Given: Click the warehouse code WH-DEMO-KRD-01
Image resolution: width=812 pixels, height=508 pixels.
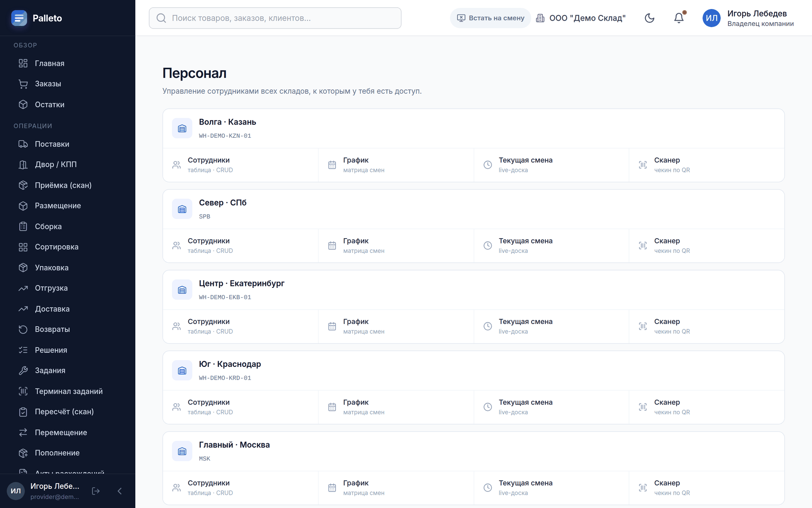Looking at the screenshot, I should pos(225,378).
